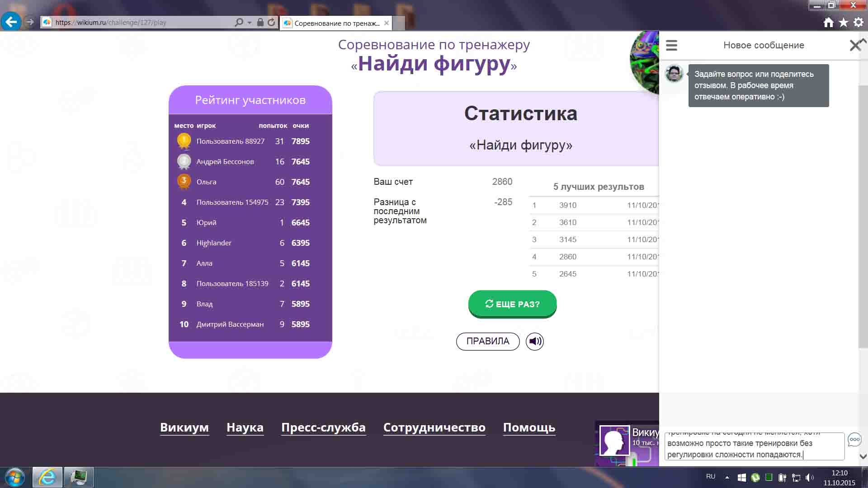Click the support agent avatar
868x488 pixels.
[674, 73]
